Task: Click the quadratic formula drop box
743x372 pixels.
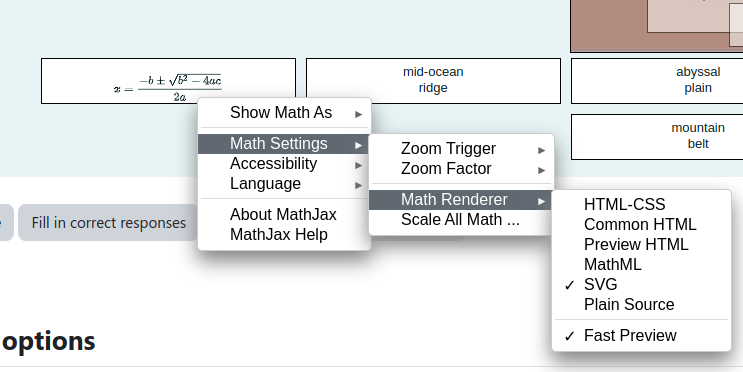Action: tap(169, 81)
